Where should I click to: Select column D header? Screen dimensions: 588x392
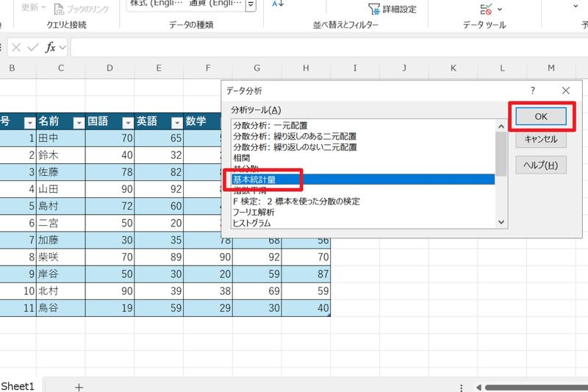coord(110,68)
